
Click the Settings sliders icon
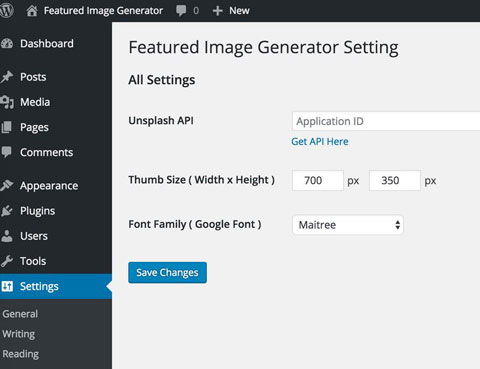coord(7,286)
